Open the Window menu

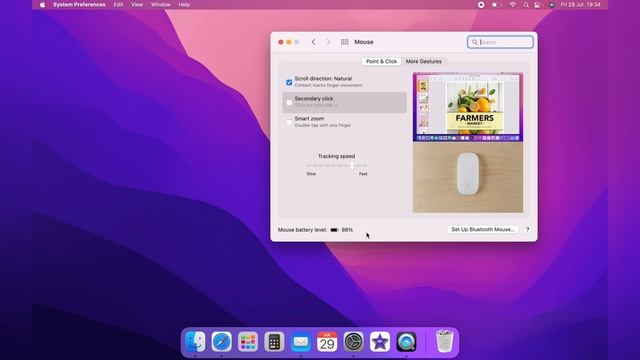161,5
